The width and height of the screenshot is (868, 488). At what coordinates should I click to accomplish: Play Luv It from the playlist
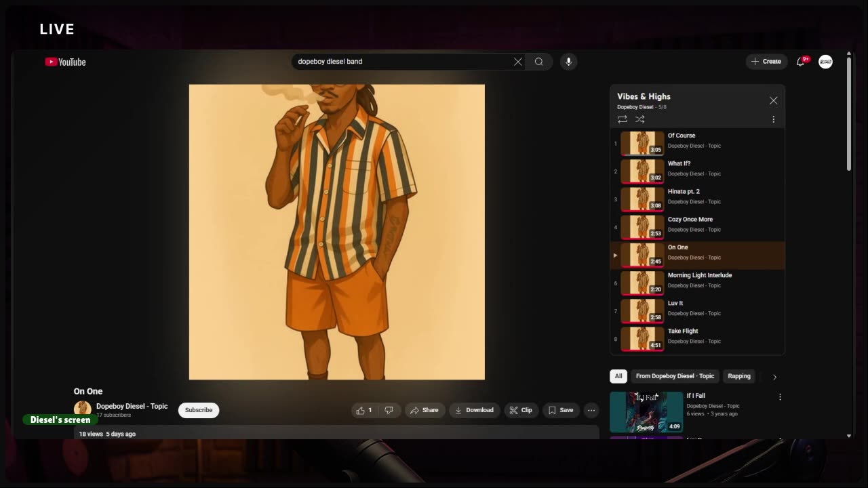pyautogui.click(x=697, y=311)
